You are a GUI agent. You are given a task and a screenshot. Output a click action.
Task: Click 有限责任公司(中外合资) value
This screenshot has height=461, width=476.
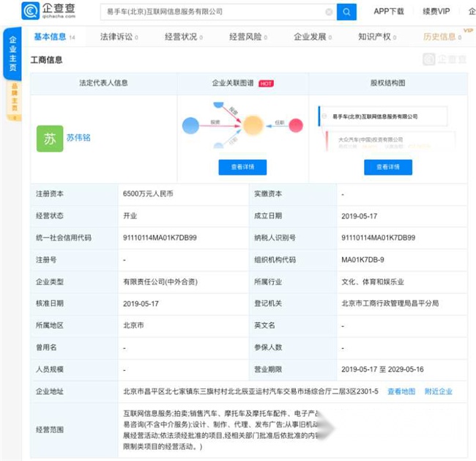pyautogui.click(x=160, y=281)
